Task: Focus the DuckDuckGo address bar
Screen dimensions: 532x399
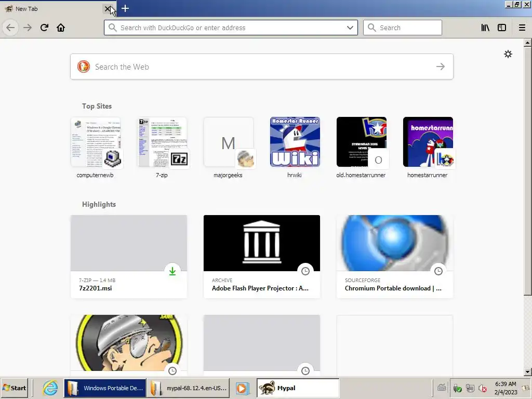Action: click(x=231, y=28)
